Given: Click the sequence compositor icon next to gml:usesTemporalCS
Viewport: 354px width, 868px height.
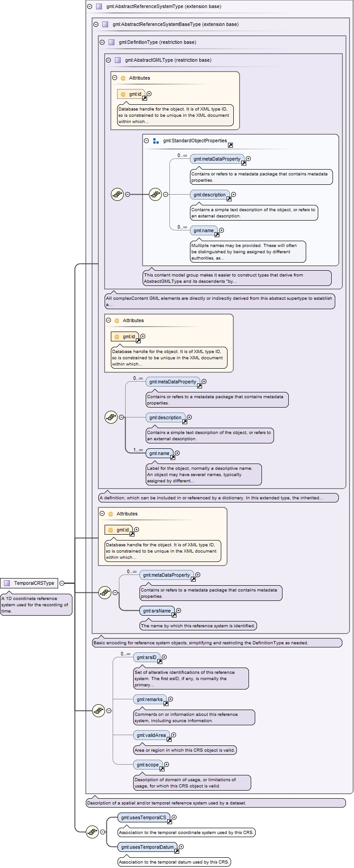Looking at the screenshot, I should 93,832.
